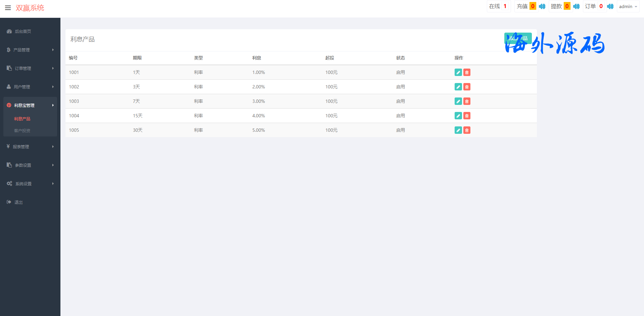Viewport: 644px width, 316px height.
Task: Select 利息产品 in the sidebar submenu
Action: pos(22,119)
